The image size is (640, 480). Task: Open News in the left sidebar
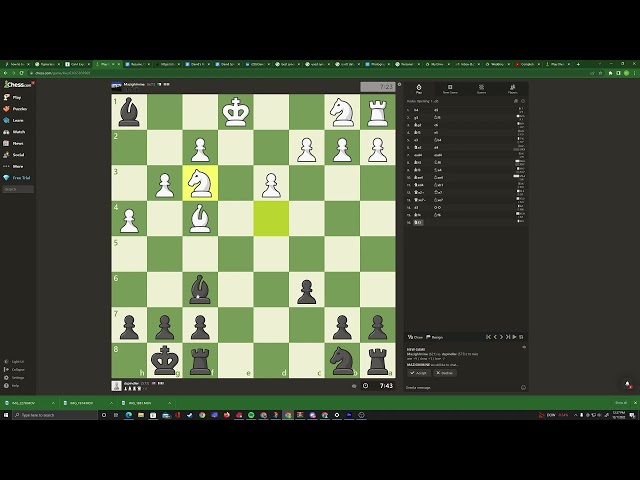tap(13, 143)
